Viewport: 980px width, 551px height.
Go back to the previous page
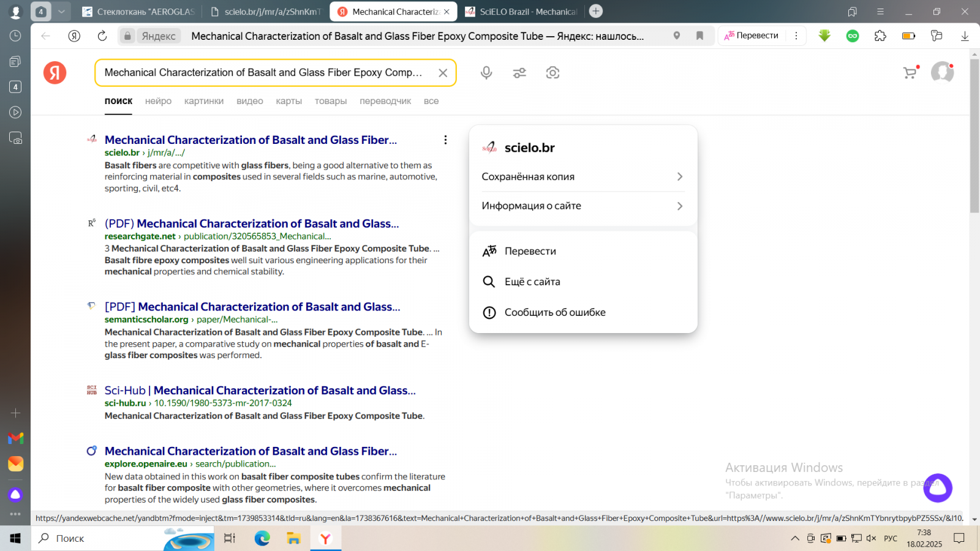click(45, 36)
